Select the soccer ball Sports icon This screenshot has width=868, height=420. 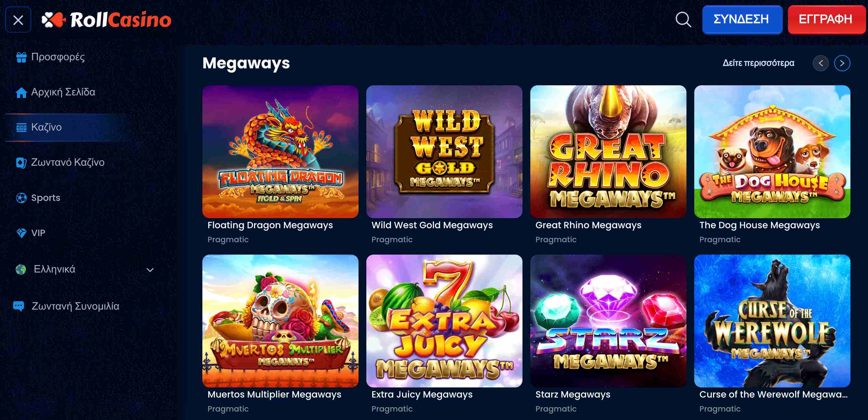21,198
